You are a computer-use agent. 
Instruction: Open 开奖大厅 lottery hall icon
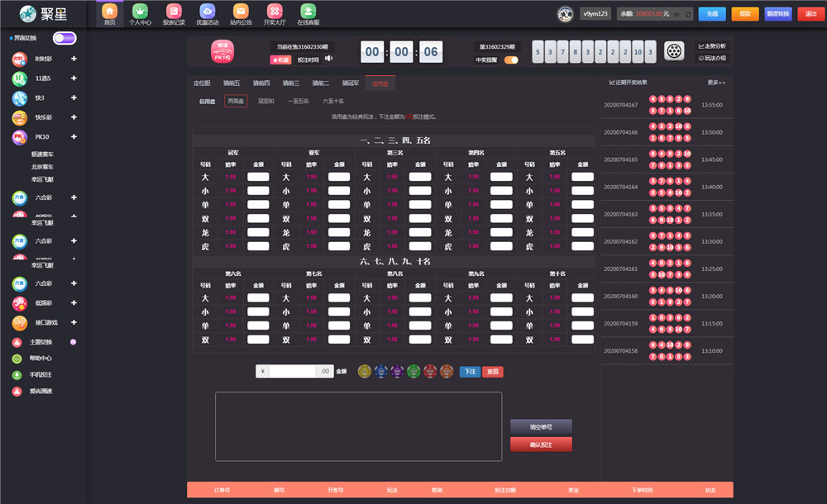pos(274,13)
